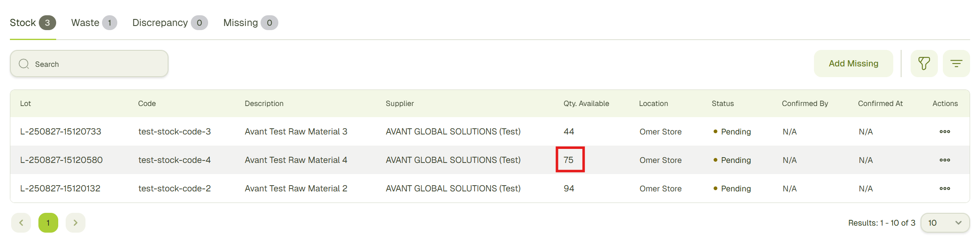Select page 1 in pagination
980x238 pixels.
click(48, 223)
